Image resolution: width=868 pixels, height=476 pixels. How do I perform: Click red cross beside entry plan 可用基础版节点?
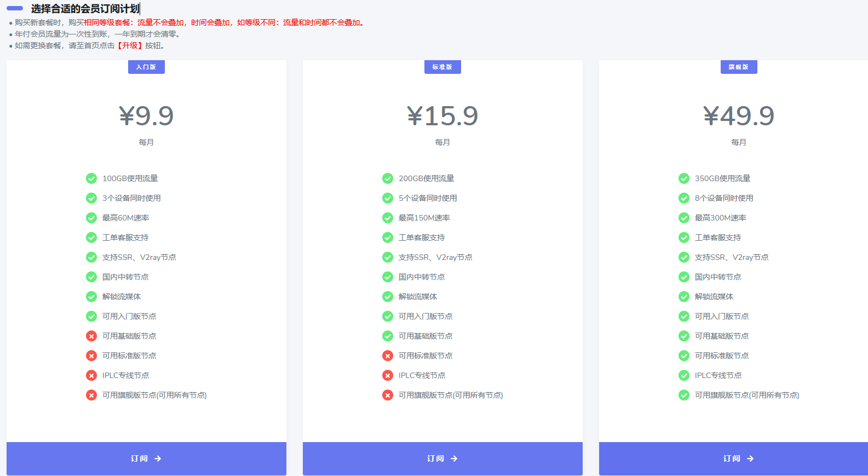click(91, 336)
